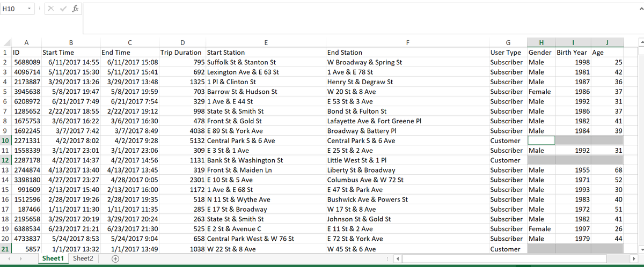Viewport: 644px width, 267px height.
Task: Select the 'End Station' header cell
Action: [408, 53]
